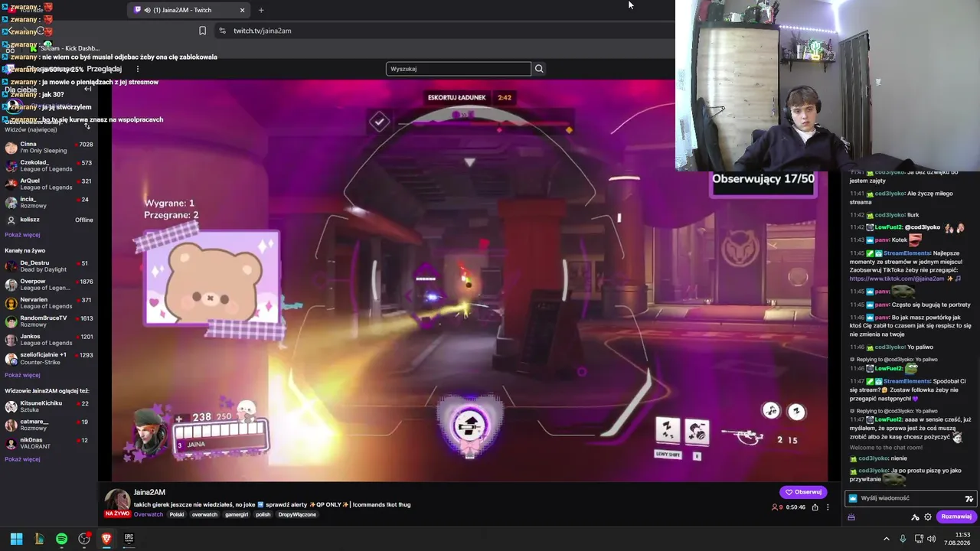Open szelioficjalnie live channel
This screenshot has width=980, height=551.
tap(49, 357)
